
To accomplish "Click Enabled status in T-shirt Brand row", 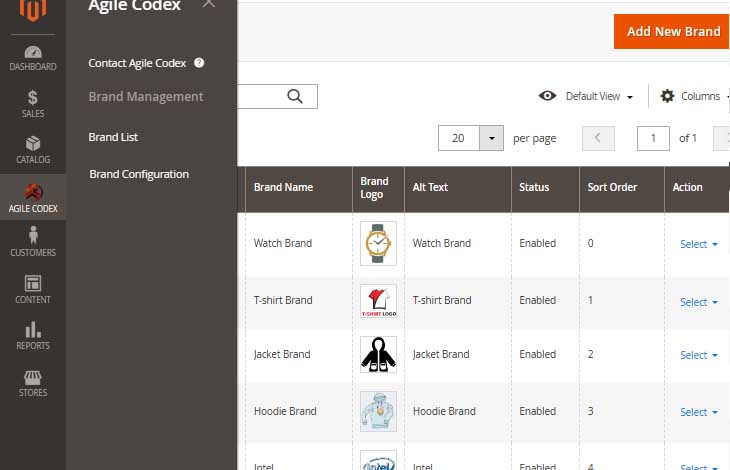I will (538, 300).
